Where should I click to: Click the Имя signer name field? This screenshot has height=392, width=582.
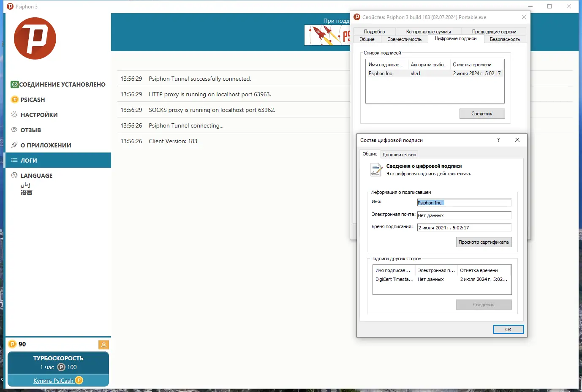click(x=464, y=203)
